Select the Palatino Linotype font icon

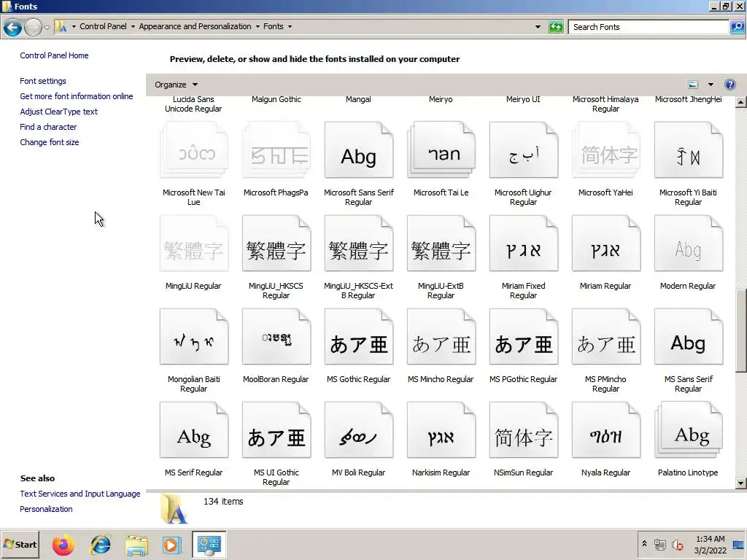[x=689, y=430]
